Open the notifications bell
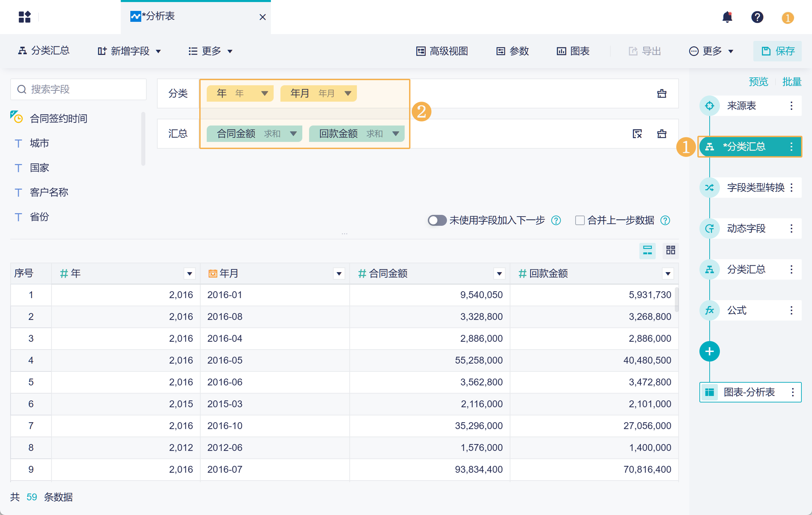The image size is (812, 515). pyautogui.click(x=727, y=17)
